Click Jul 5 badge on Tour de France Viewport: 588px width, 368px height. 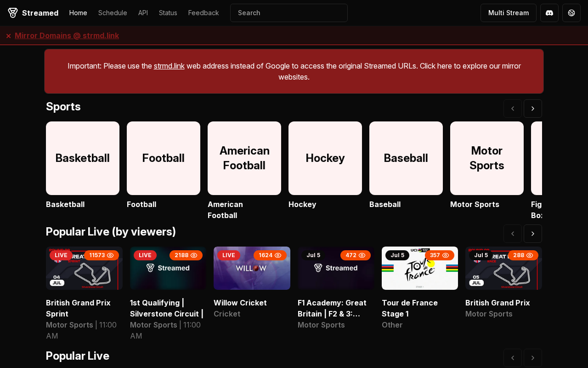tap(397, 255)
